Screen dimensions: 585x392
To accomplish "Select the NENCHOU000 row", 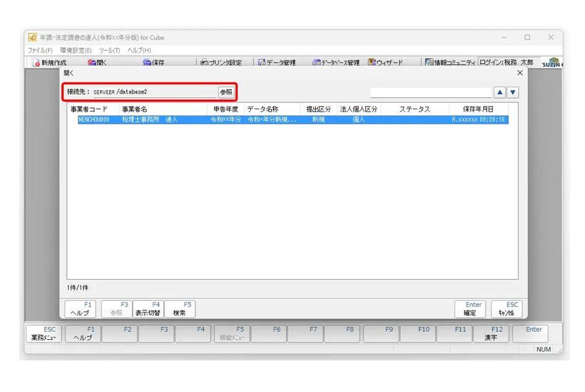I will [x=293, y=120].
